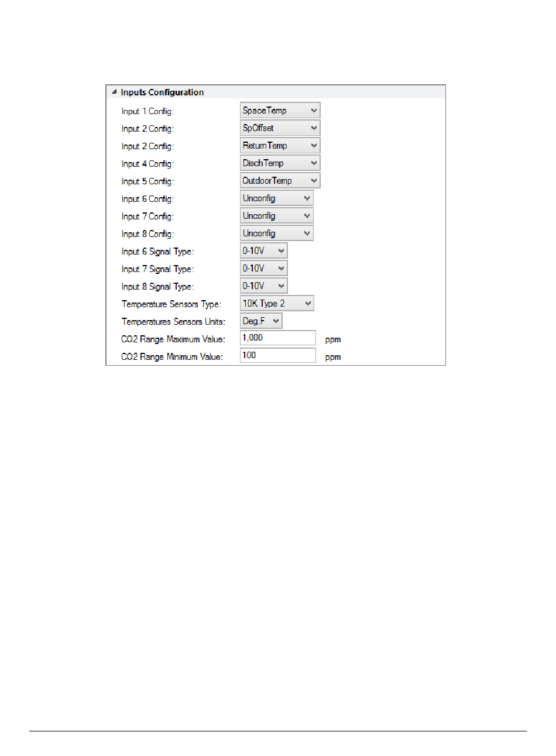Open the Input 8 Signal Type dropdown
556x756 pixels.
(263, 286)
